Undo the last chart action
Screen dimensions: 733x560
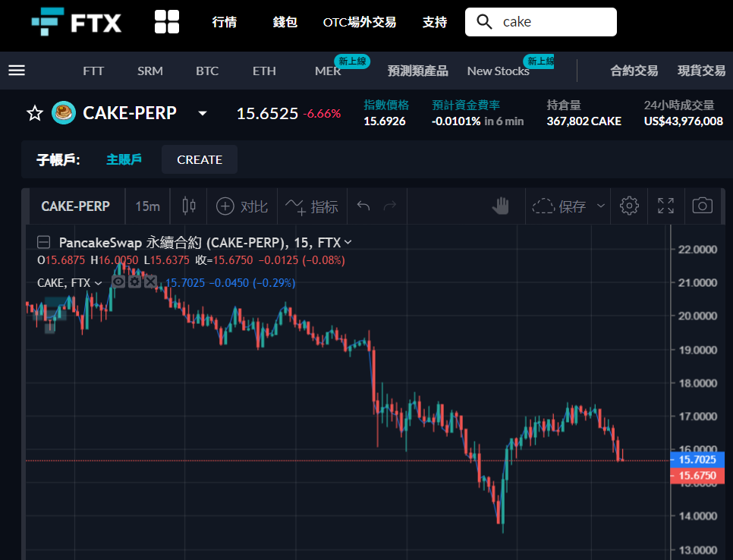tap(363, 206)
